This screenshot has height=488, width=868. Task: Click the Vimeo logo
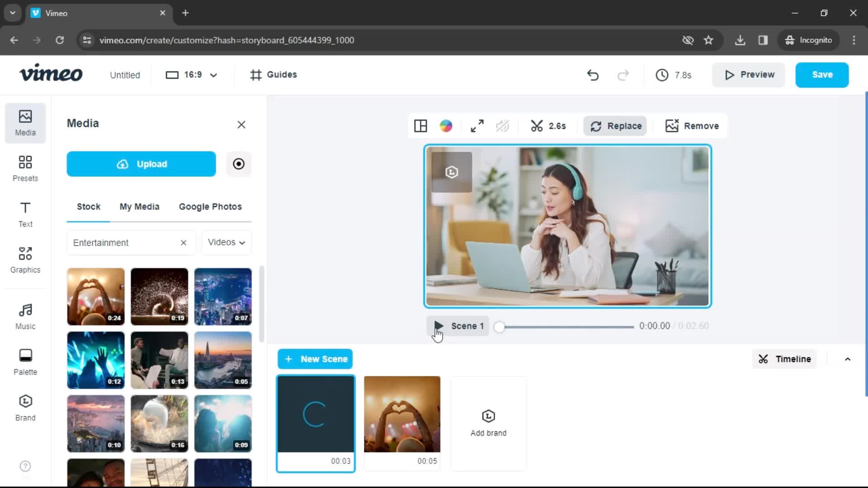(51, 73)
